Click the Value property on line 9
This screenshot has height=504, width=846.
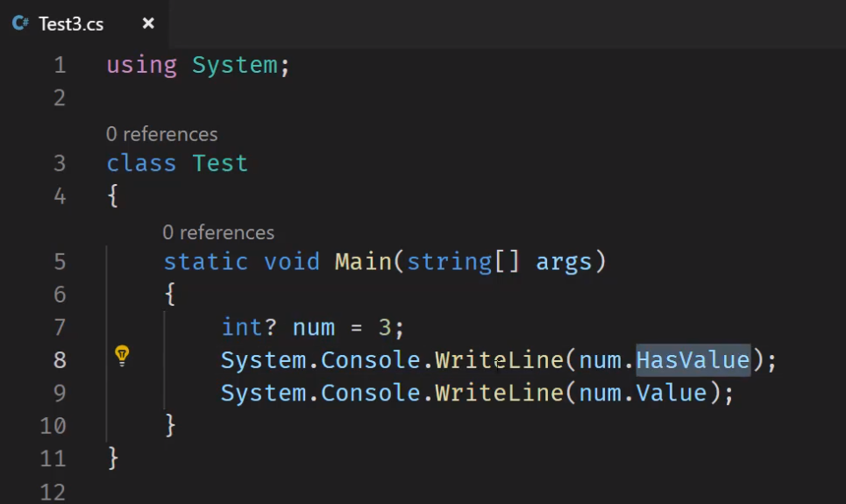click(x=672, y=393)
